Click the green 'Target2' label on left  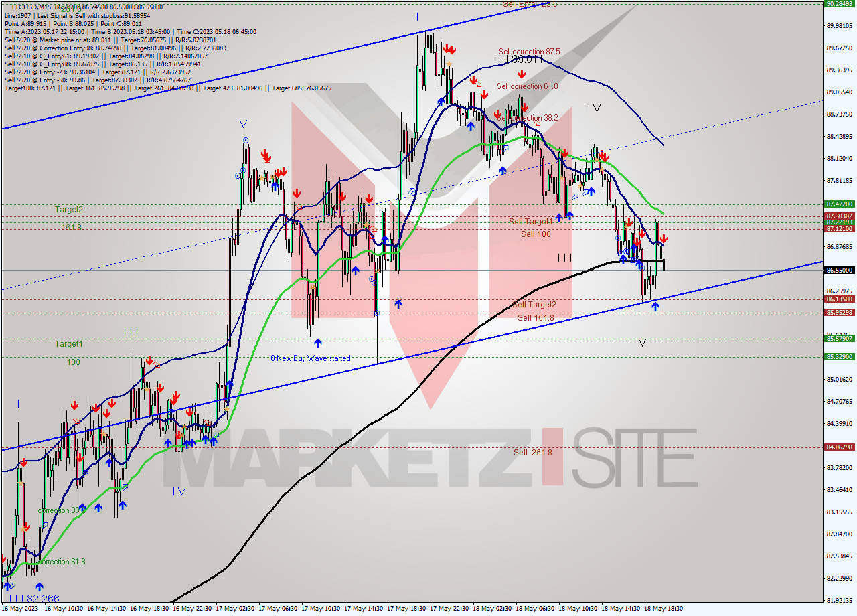[x=69, y=210]
